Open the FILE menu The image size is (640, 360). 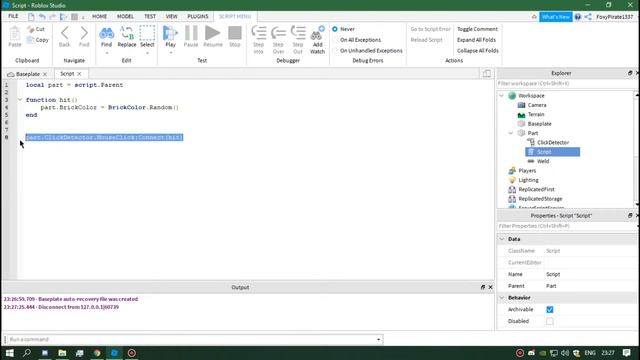[13, 16]
